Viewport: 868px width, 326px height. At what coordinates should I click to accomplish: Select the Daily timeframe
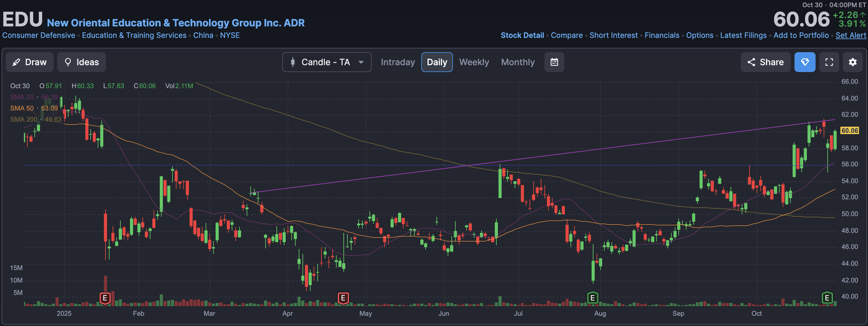pyautogui.click(x=437, y=62)
